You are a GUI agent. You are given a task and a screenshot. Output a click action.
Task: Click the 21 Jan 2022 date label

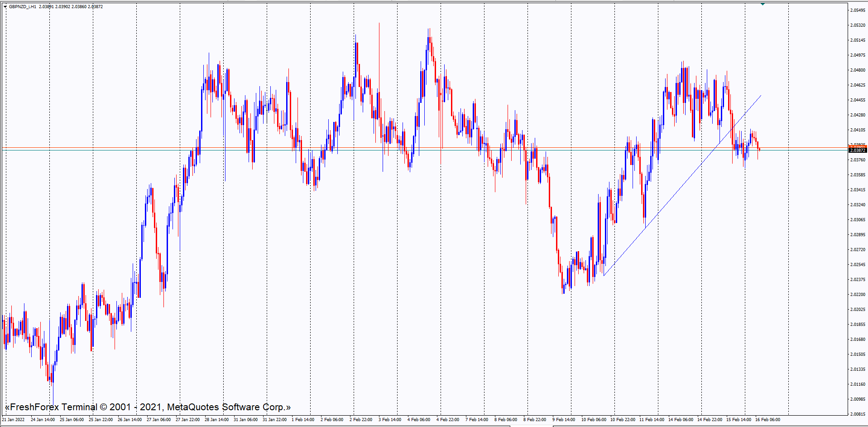[x=14, y=420]
